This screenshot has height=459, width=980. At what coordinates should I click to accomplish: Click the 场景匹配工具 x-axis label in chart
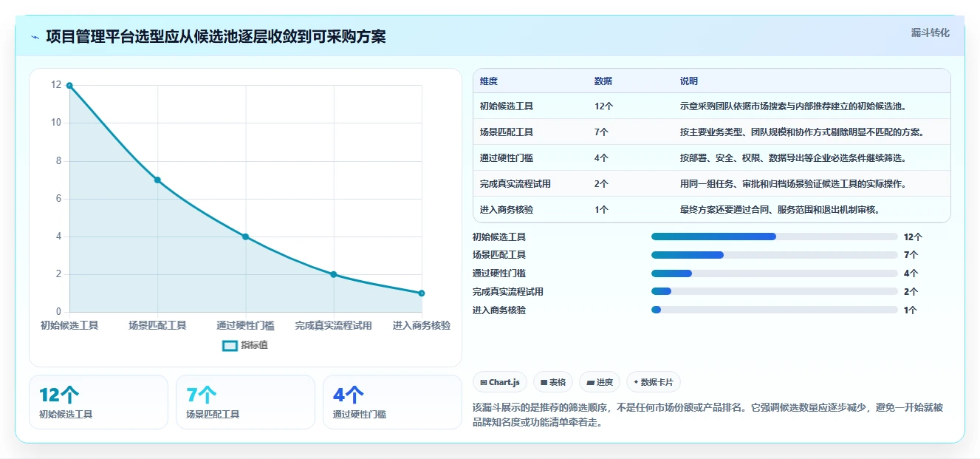[157, 325]
